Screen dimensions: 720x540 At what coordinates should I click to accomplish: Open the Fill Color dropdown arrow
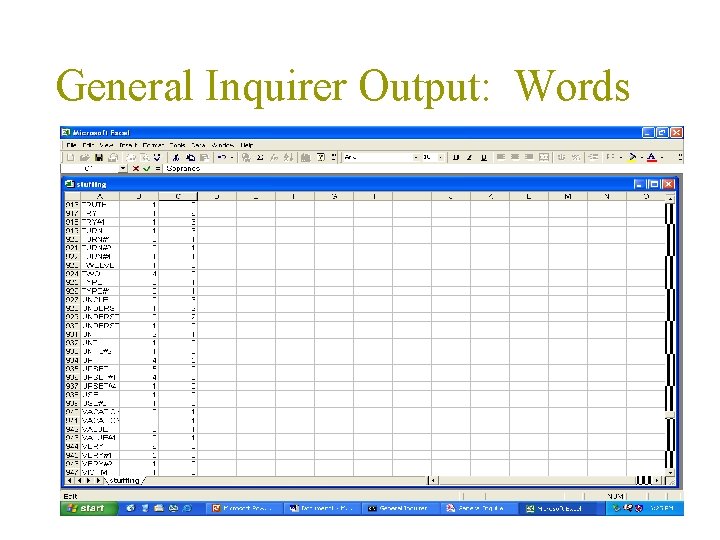pyautogui.click(x=642, y=158)
